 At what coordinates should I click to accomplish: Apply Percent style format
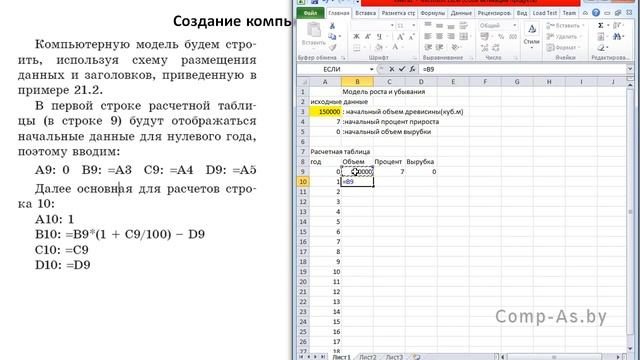[501, 37]
